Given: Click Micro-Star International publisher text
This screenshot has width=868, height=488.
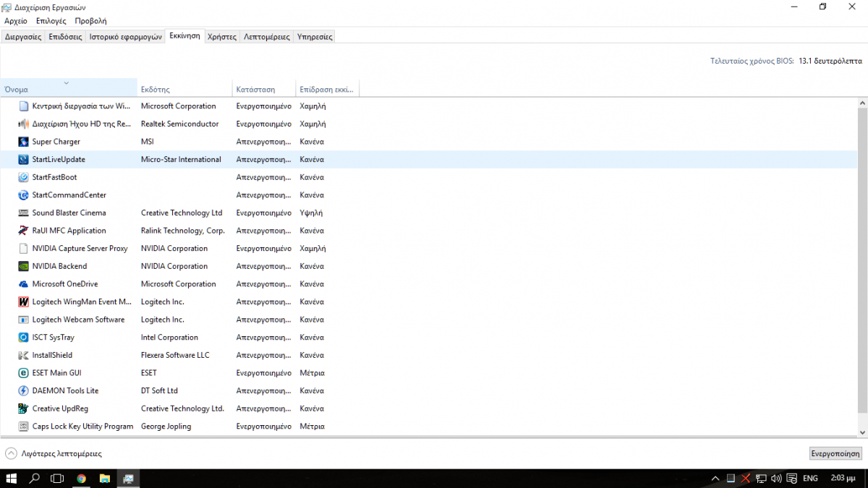Looking at the screenshot, I should (181, 160).
